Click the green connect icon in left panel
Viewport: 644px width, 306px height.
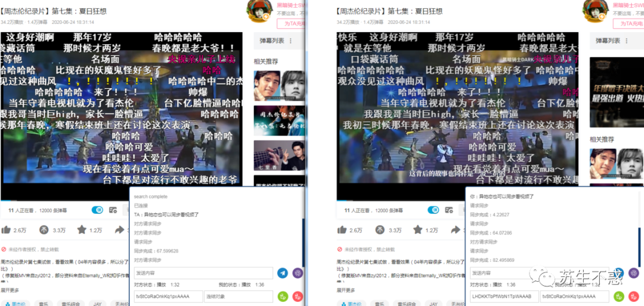coord(283,296)
